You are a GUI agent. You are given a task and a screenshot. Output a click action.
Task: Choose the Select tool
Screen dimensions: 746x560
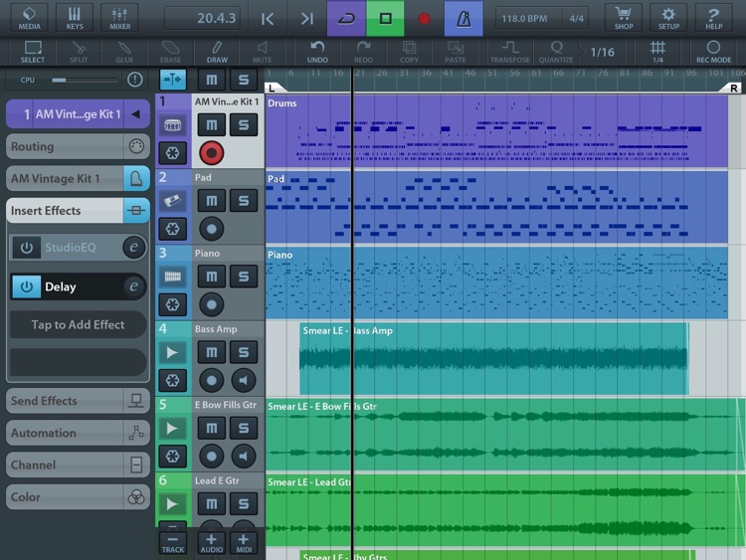tap(33, 52)
